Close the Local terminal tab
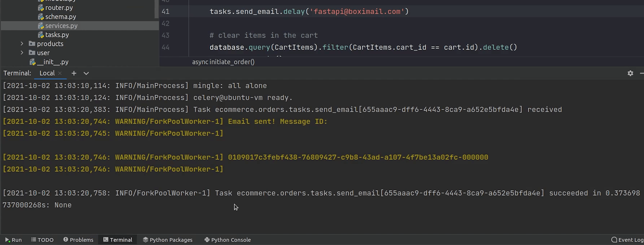Viewport: 644px width, 245px height. 60,73
